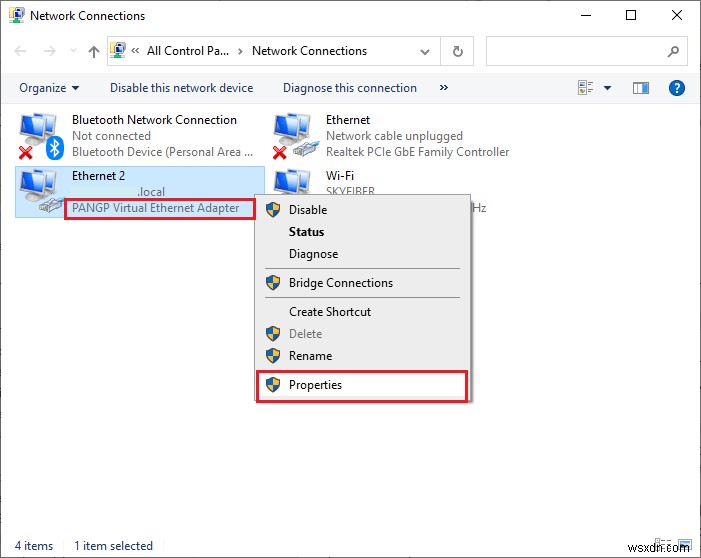Go up one folder level

93,51
